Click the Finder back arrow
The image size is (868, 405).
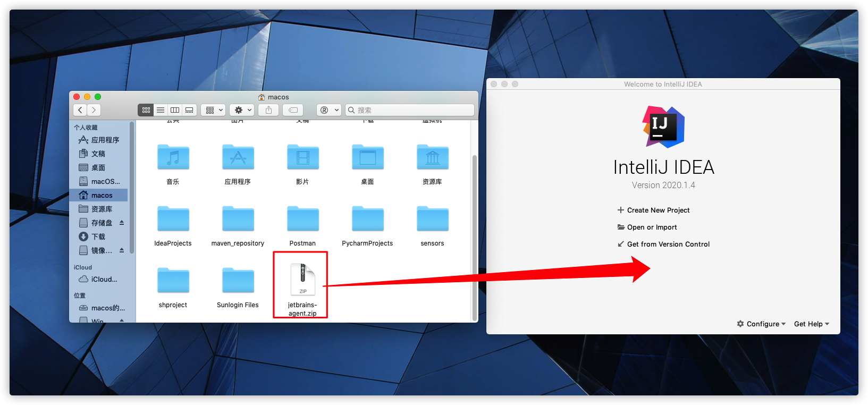(x=80, y=110)
